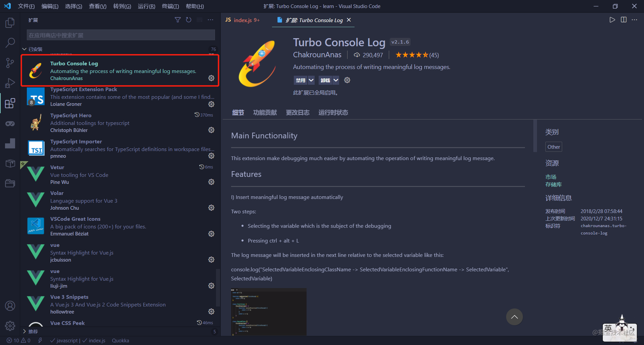Screen dimensions: 644x345
Task: Open the Run and Debug view
Action: coord(10,83)
